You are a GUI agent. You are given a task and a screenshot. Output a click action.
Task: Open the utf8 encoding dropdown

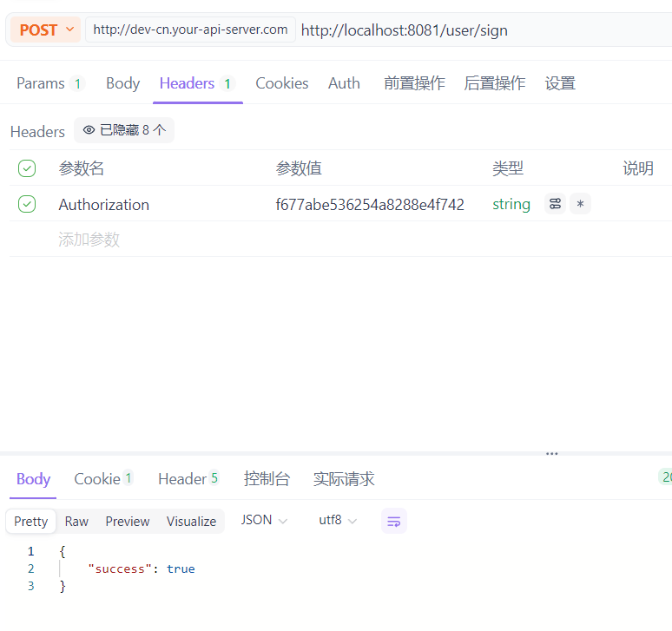pyautogui.click(x=337, y=520)
